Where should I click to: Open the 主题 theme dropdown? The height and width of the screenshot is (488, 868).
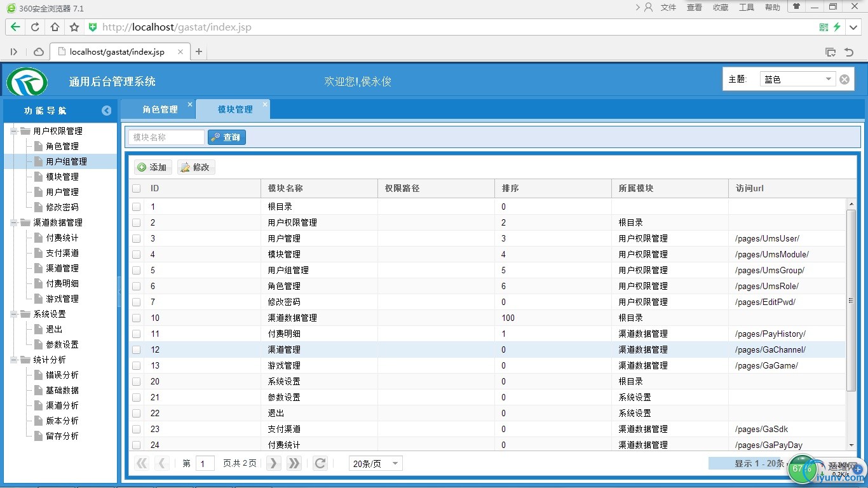[829, 79]
